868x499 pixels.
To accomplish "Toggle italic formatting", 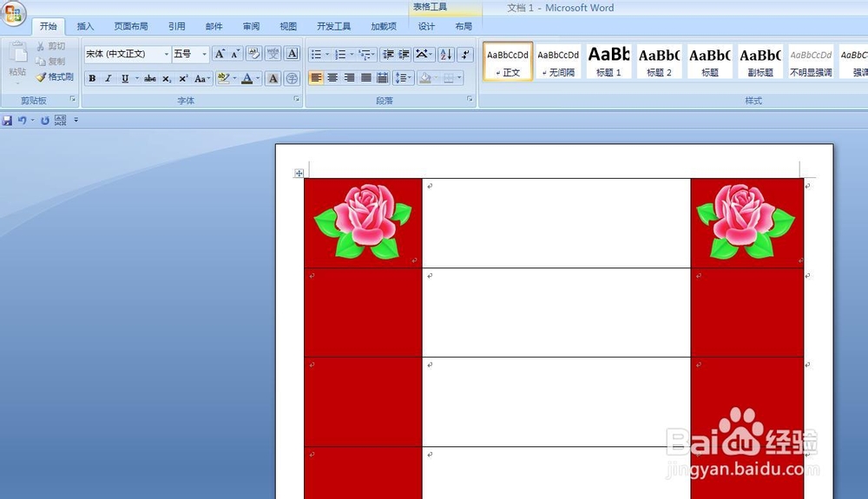I will point(108,79).
